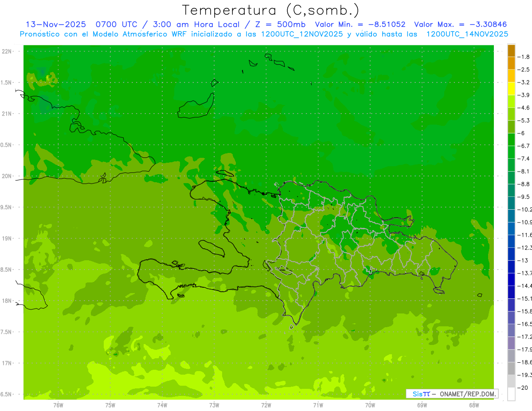Image resolution: width=532 pixels, height=411 pixels.
Task: Pick the white bottom swatch of the color bar
Action: click(x=511, y=394)
